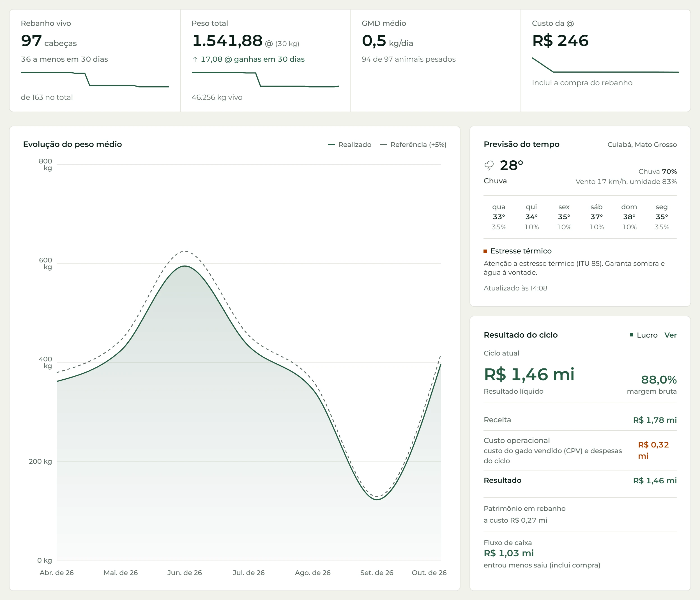Click the Receita R$ 1,78 mi value
The width and height of the screenshot is (700, 600).
[x=655, y=420]
